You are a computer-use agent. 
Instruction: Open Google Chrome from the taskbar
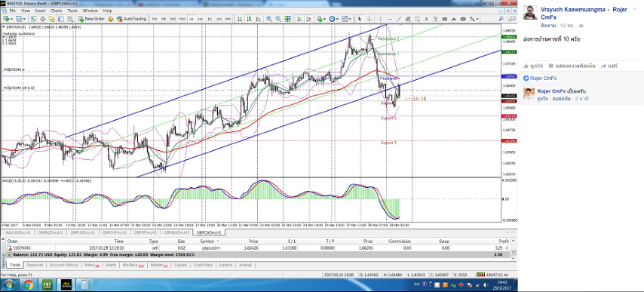pos(29,285)
